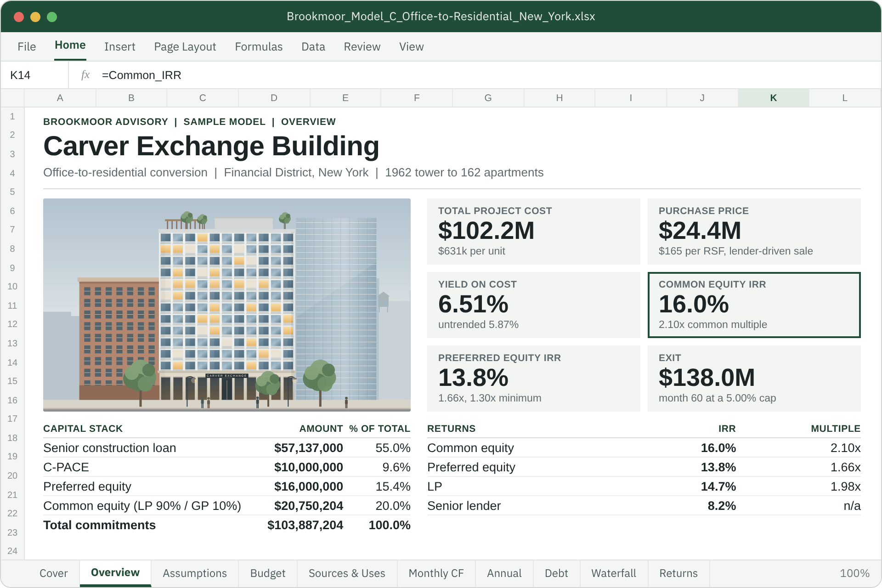
Task: Open the Cover sheet tab
Action: click(x=53, y=573)
